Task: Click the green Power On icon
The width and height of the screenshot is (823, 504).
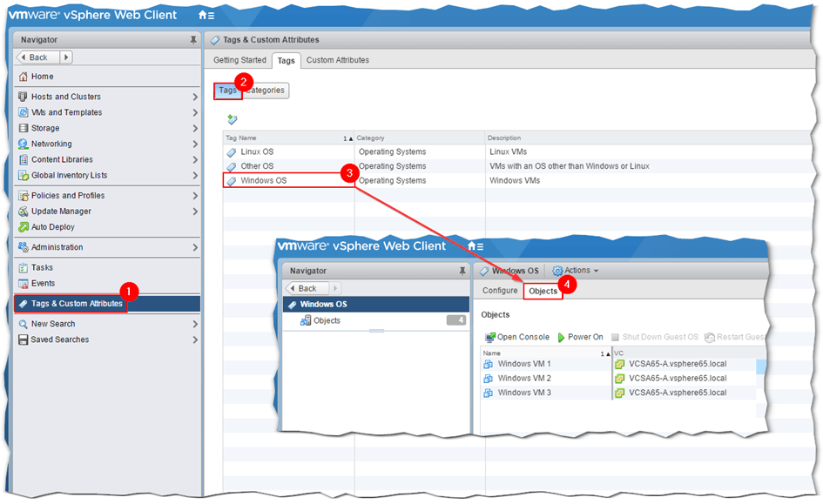Action: [x=561, y=337]
